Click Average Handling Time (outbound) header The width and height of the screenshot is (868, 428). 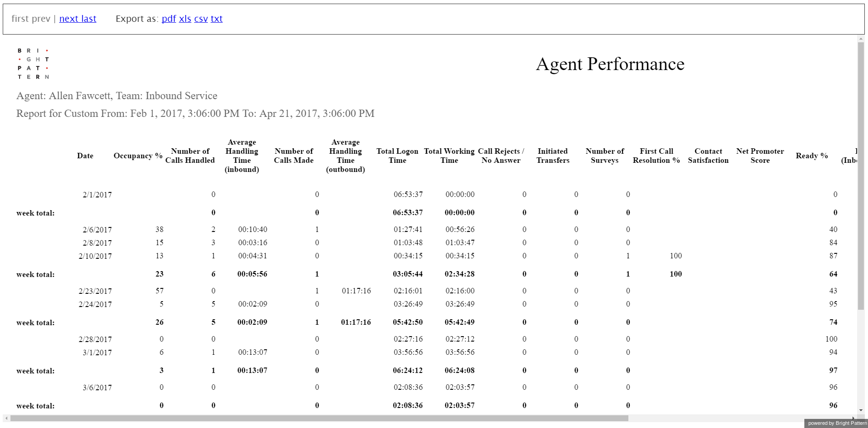pos(346,156)
